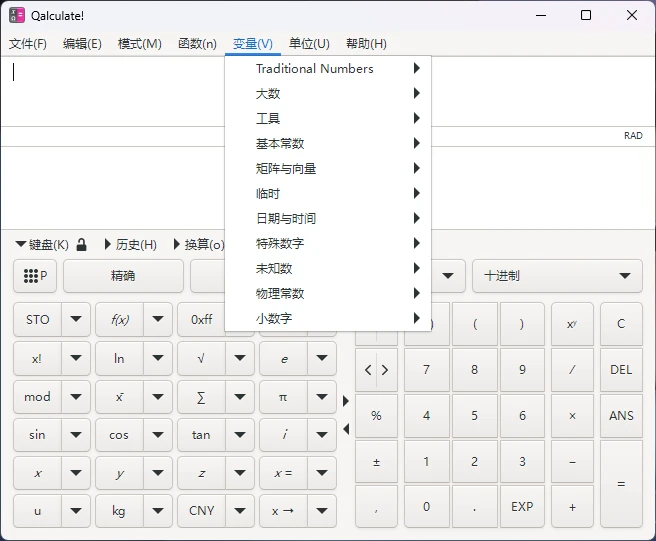Click the division / button
The height and width of the screenshot is (541, 656).
click(572, 369)
